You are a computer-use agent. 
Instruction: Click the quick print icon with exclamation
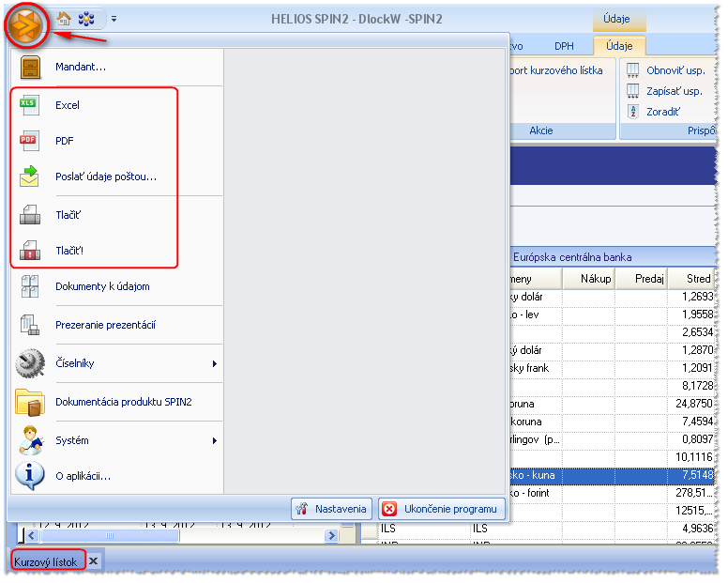tap(30, 251)
